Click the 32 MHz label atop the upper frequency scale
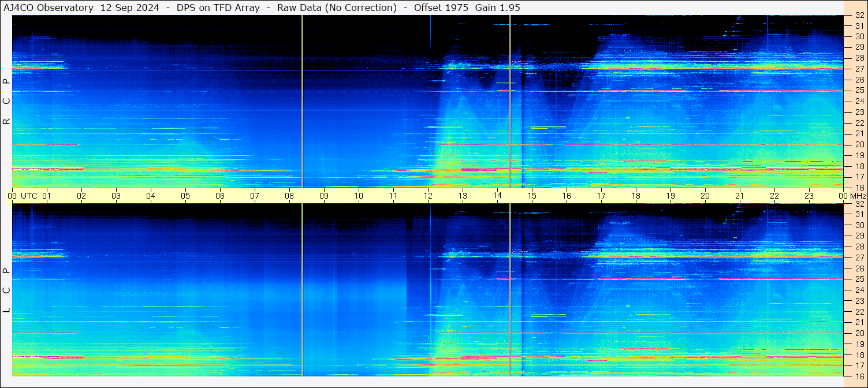Viewport: 868px width, 388px height. click(859, 16)
